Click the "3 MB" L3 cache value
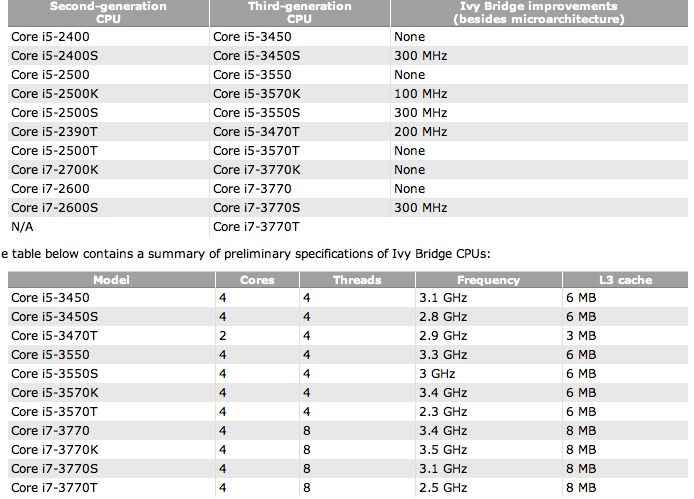This screenshot has width=694, height=499. point(581,336)
